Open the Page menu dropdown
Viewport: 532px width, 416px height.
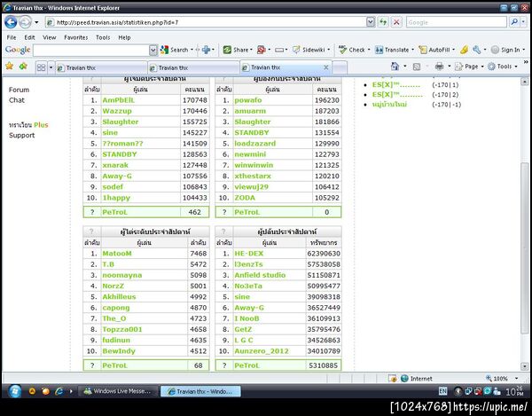[468, 67]
